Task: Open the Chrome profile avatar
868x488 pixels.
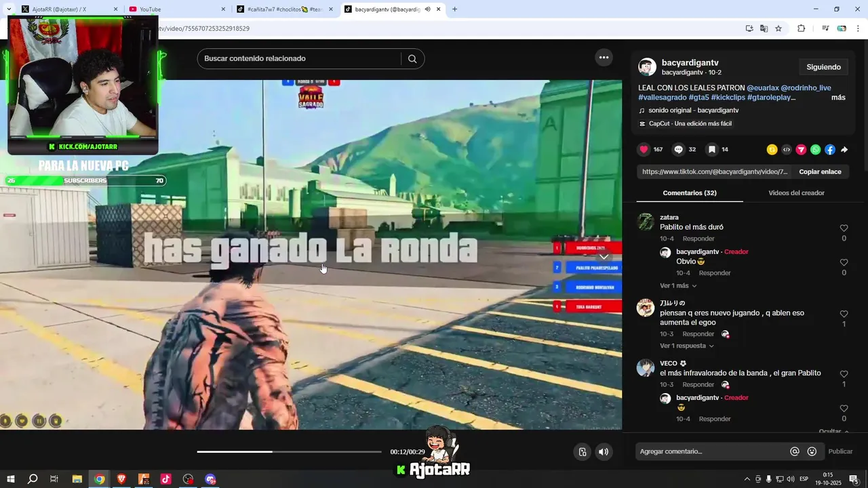Action: coord(842,28)
